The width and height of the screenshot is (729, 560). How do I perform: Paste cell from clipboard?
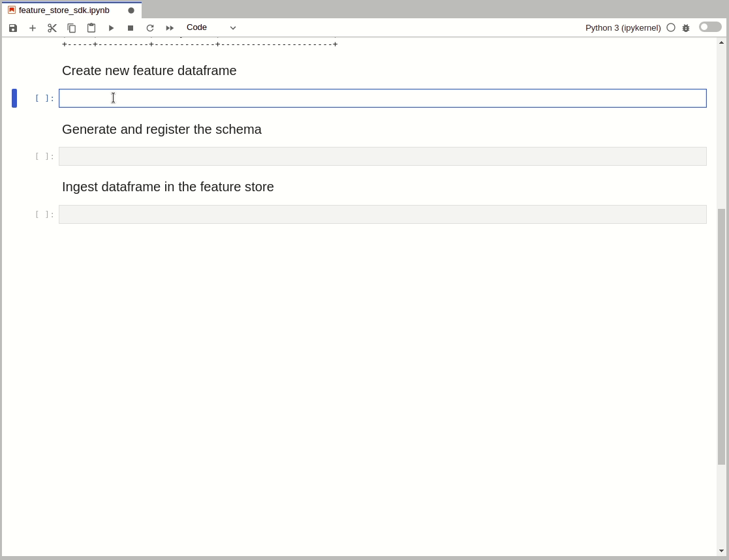(x=91, y=28)
